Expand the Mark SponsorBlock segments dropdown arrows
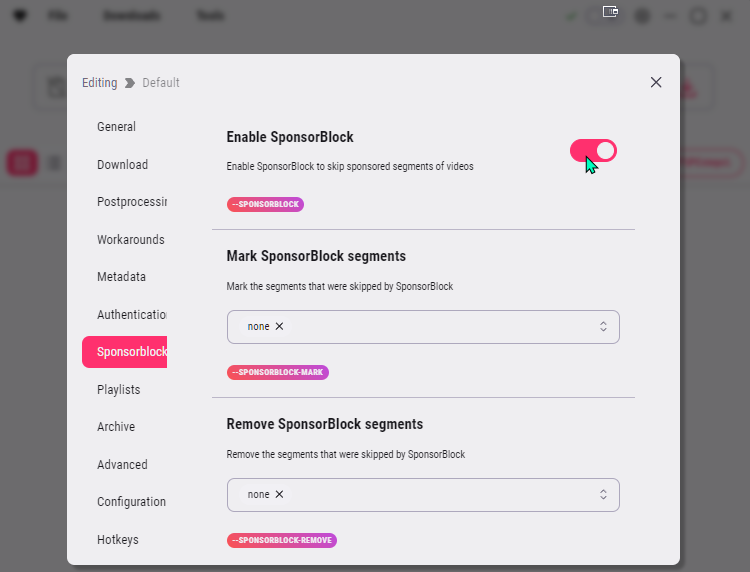Screen dimensions: 750x572 [603, 326]
